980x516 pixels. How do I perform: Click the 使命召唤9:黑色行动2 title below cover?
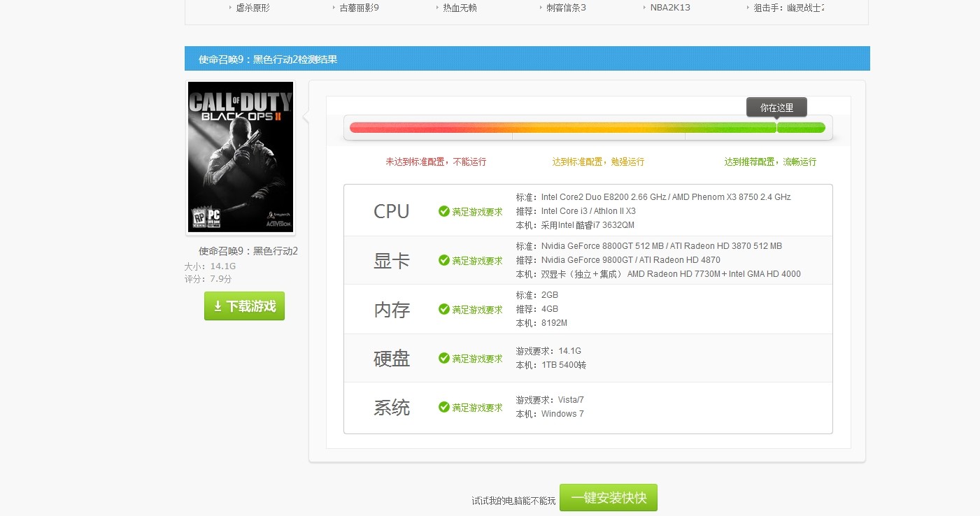point(248,251)
